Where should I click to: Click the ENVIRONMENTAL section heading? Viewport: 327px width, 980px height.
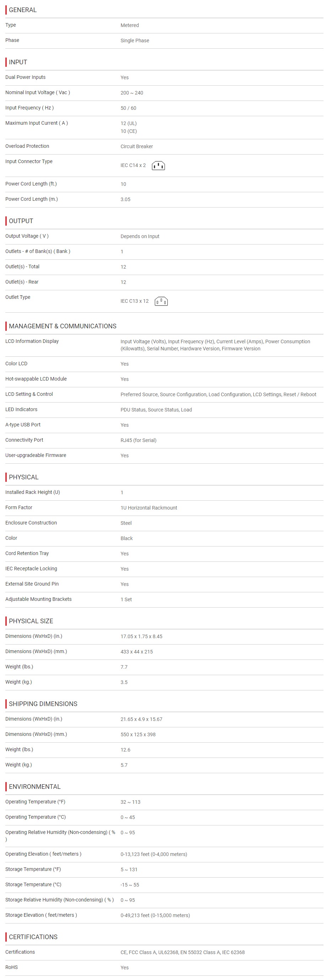point(34,786)
